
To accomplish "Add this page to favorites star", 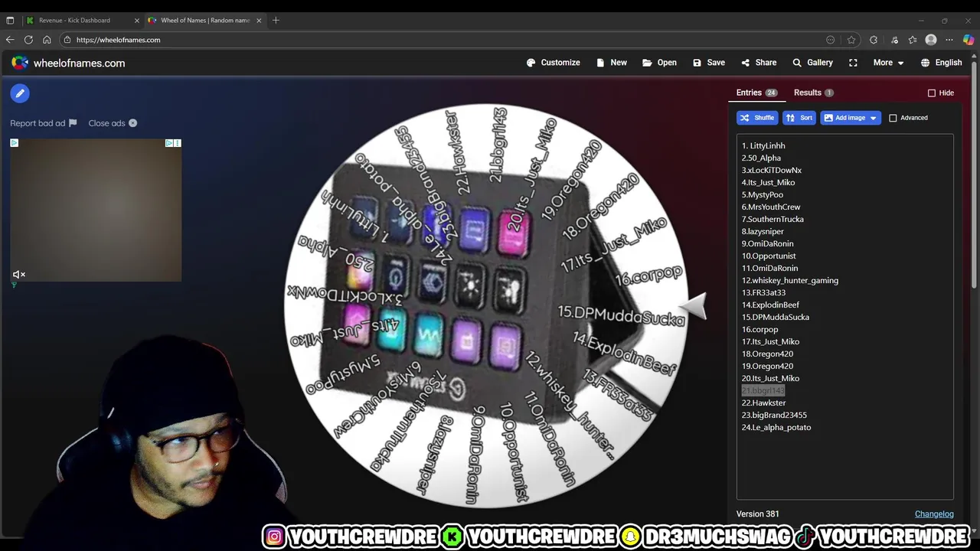I will pyautogui.click(x=851, y=40).
